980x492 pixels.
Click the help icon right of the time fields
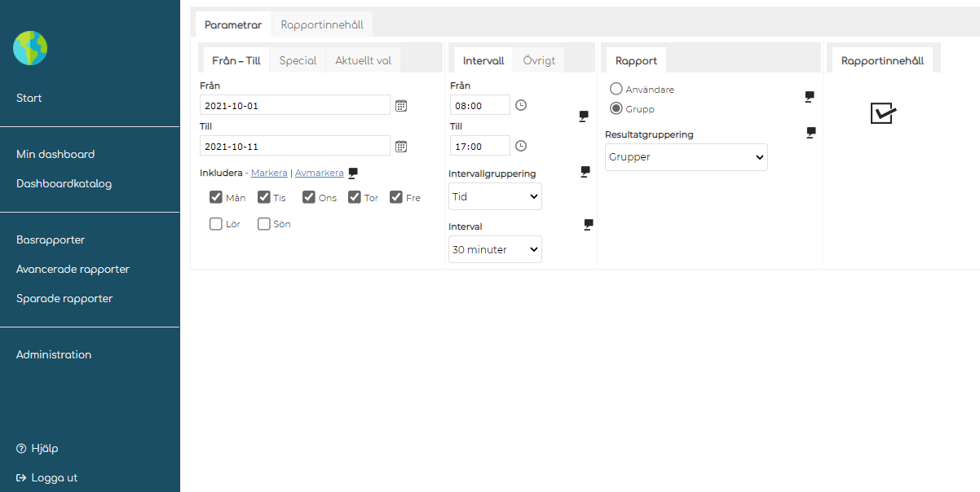(x=584, y=116)
